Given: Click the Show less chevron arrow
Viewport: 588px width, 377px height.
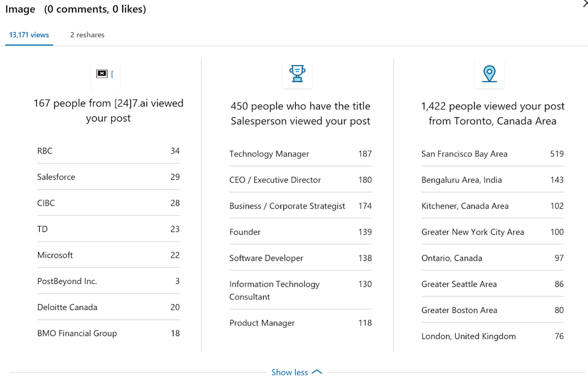Looking at the screenshot, I should click(x=317, y=372).
